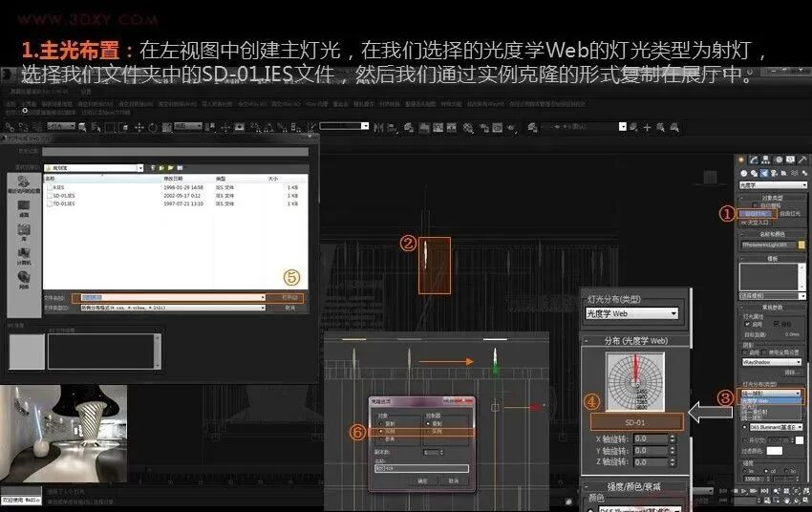Click the light object color swatch
This screenshot has width=812, height=512.
coord(801,245)
